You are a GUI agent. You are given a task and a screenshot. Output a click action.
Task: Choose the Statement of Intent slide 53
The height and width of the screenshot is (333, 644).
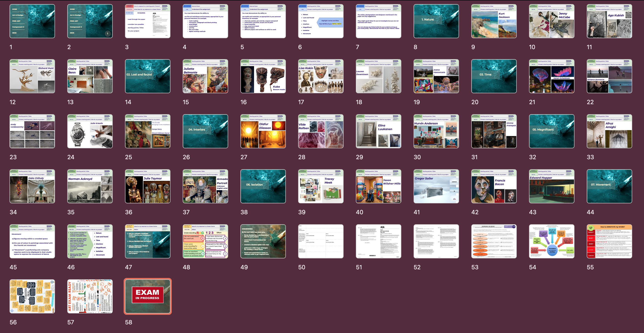(x=494, y=241)
